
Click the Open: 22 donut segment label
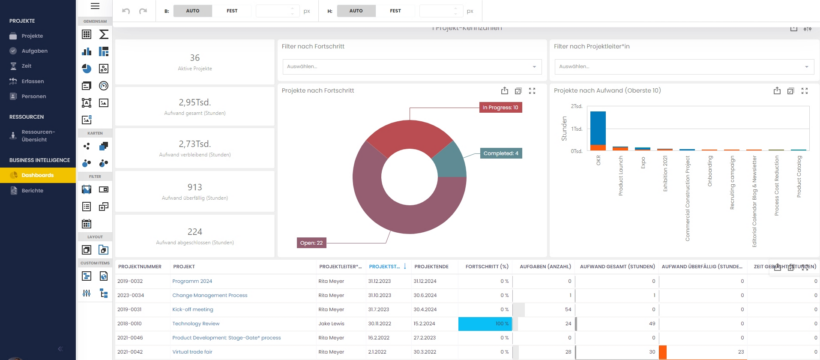(x=311, y=243)
